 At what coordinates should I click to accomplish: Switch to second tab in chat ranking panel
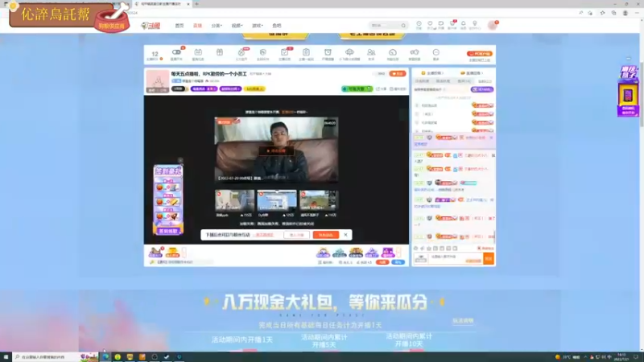click(444, 81)
